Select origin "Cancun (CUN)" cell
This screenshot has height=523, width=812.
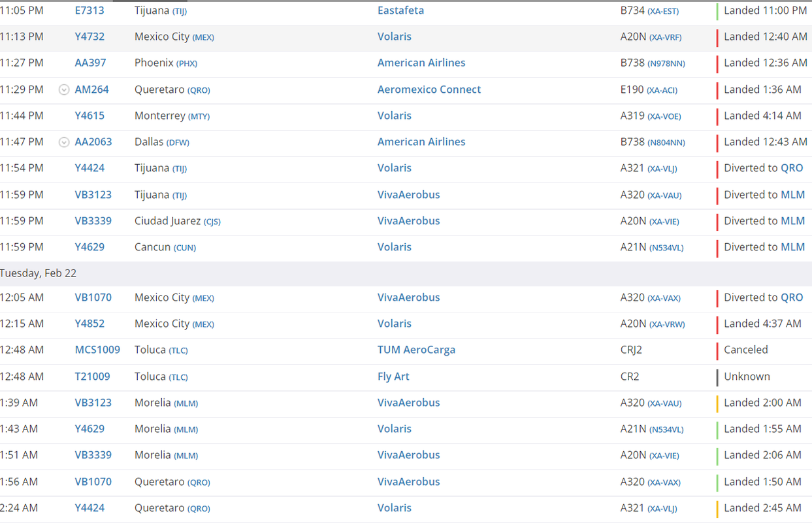[x=165, y=247]
